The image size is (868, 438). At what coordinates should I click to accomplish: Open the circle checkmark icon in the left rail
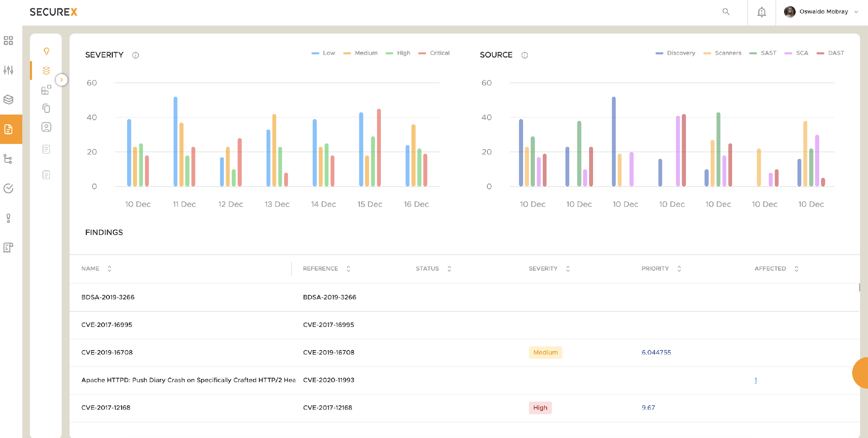tap(8, 188)
